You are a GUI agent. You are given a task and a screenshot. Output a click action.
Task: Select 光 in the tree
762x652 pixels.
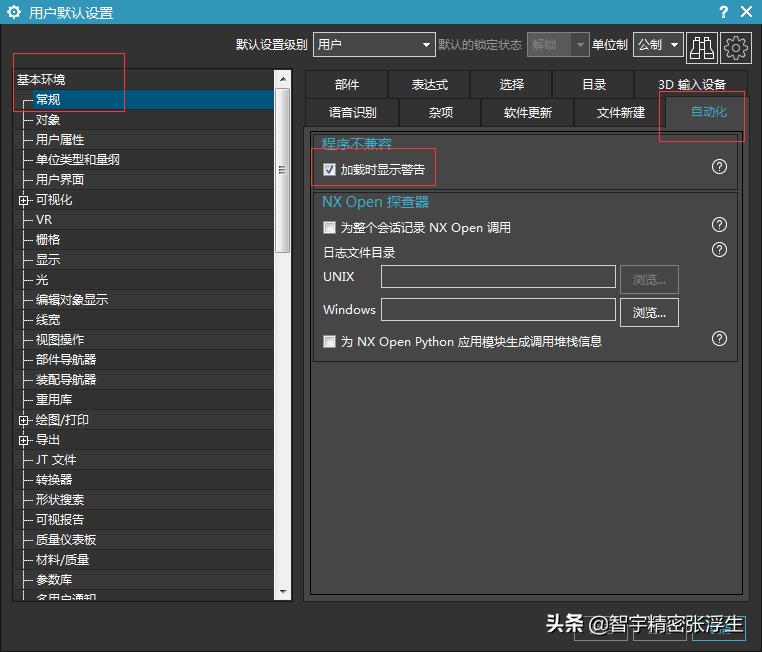point(42,280)
